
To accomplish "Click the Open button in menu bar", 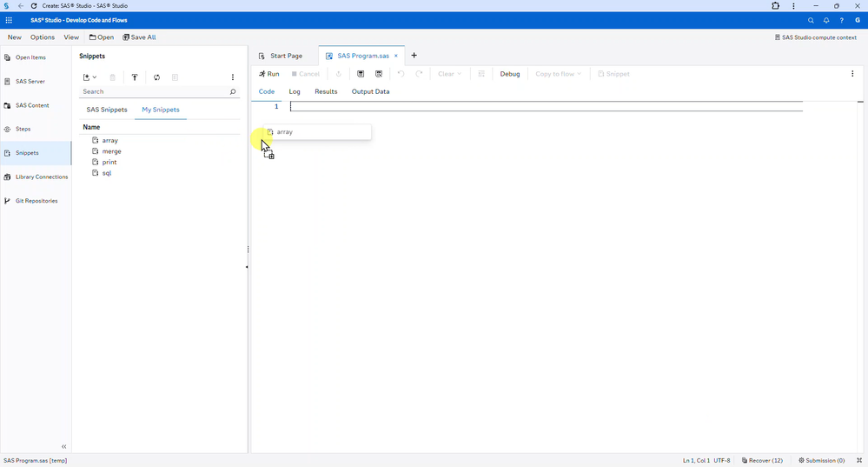I will pos(102,37).
